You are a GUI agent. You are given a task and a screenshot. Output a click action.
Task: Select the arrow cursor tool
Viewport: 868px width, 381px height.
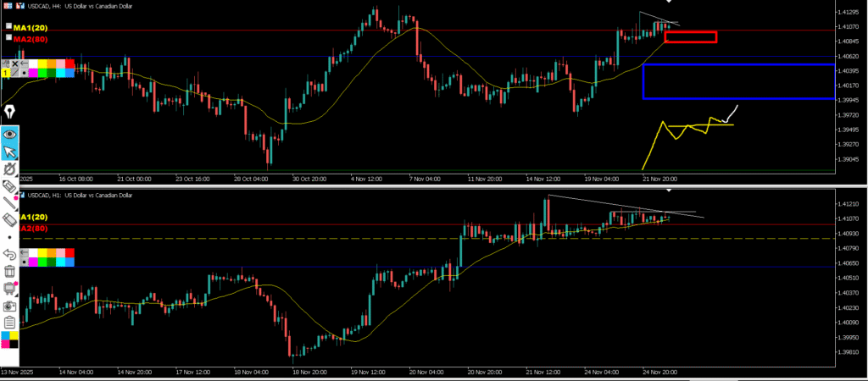pos(9,152)
